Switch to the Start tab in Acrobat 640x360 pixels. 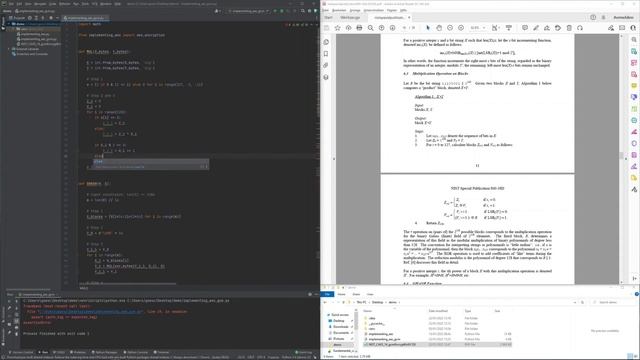(328, 18)
